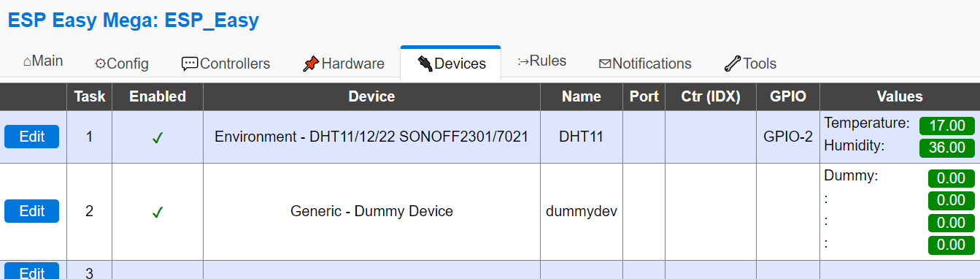Click the envelope Notifications icon
This screenshot has width=980, height=279.
pyautogui.click(x=605, y=64)
